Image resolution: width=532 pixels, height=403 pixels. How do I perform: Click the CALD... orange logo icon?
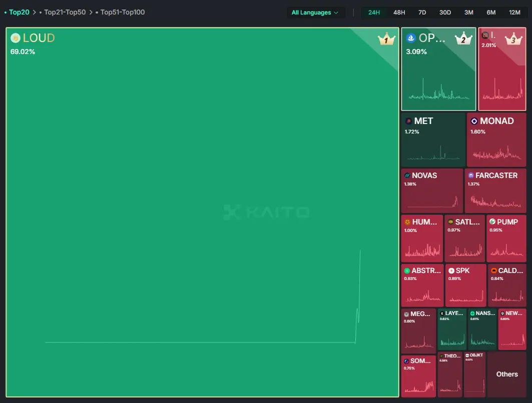pos(494,270)
